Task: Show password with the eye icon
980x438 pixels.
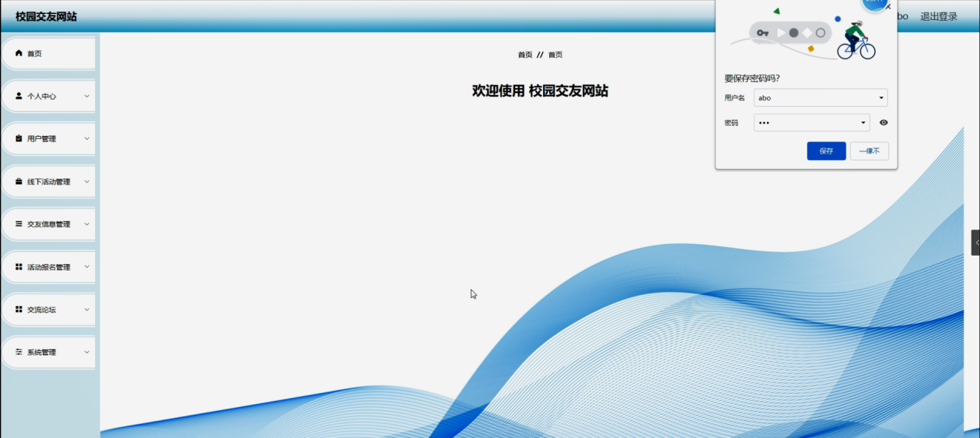Action: pyautogui.click(x=883, y=122)
